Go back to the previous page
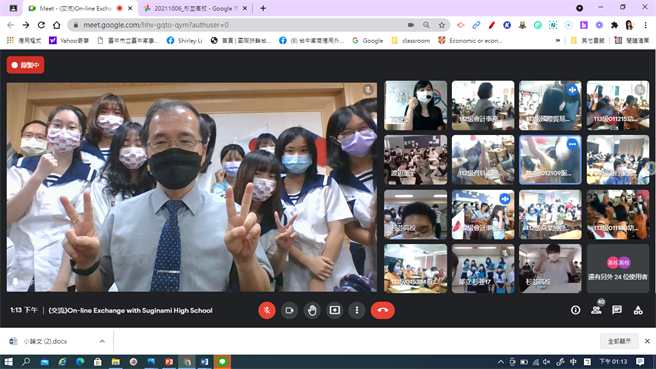This screenshot has height=369, width=656. (10, 25)
